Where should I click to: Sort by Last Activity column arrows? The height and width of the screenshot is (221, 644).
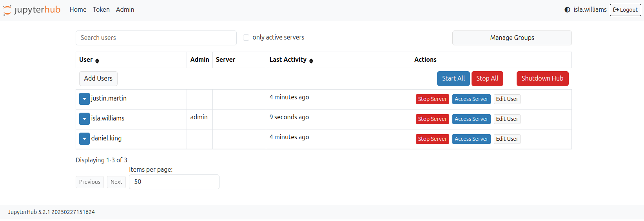pos(311,61)
